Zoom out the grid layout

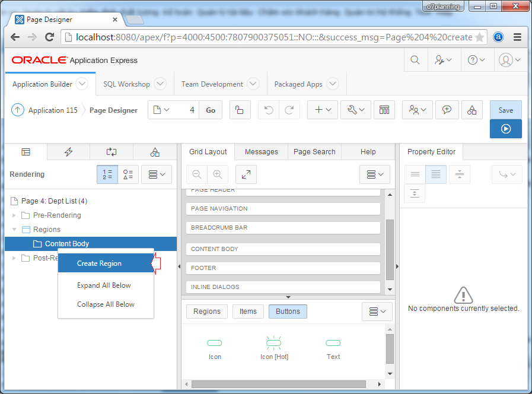click(x=197, y=174)
